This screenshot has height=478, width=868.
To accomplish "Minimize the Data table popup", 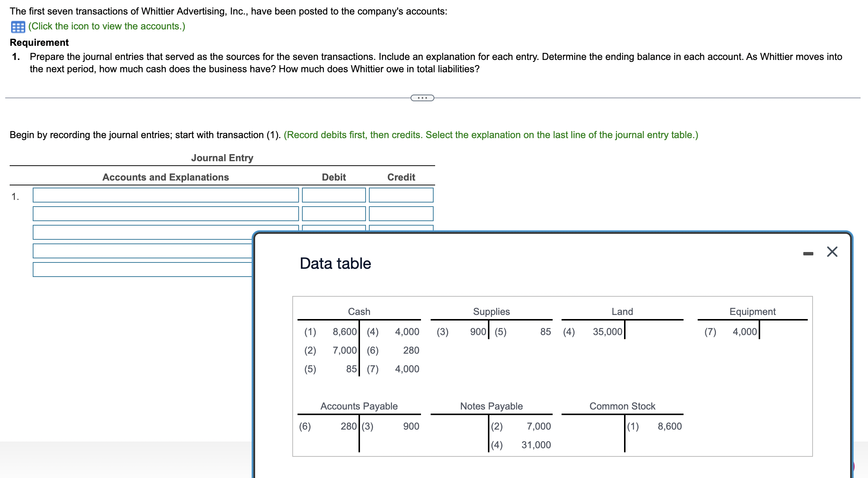I will click(808, 254).
